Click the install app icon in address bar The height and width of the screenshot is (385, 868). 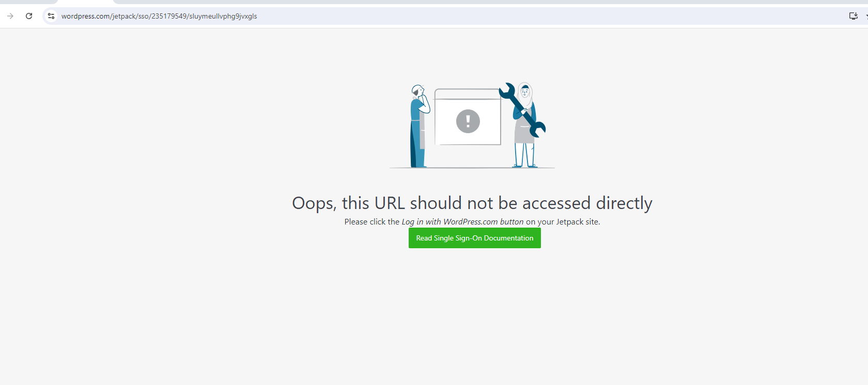tap(853, 16)
